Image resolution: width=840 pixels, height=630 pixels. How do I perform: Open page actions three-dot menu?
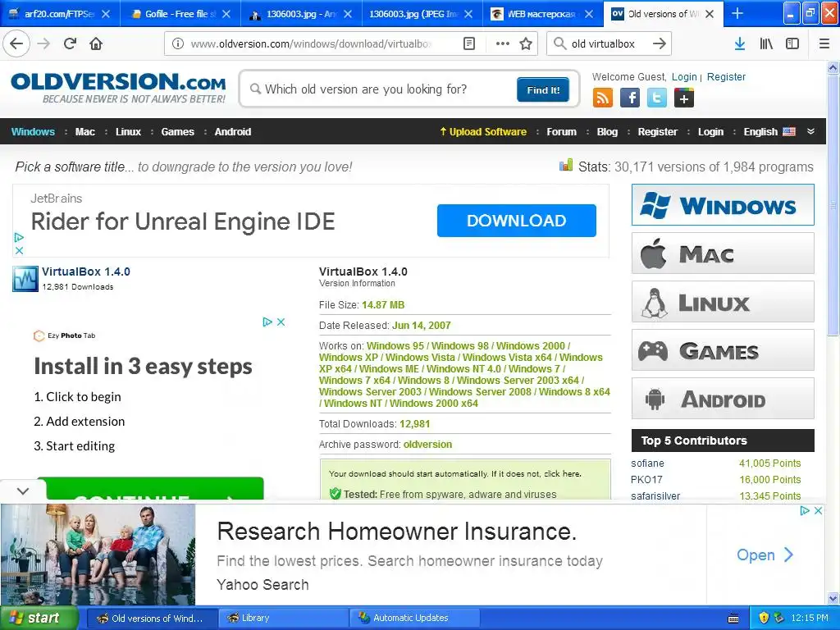point(502,44)
